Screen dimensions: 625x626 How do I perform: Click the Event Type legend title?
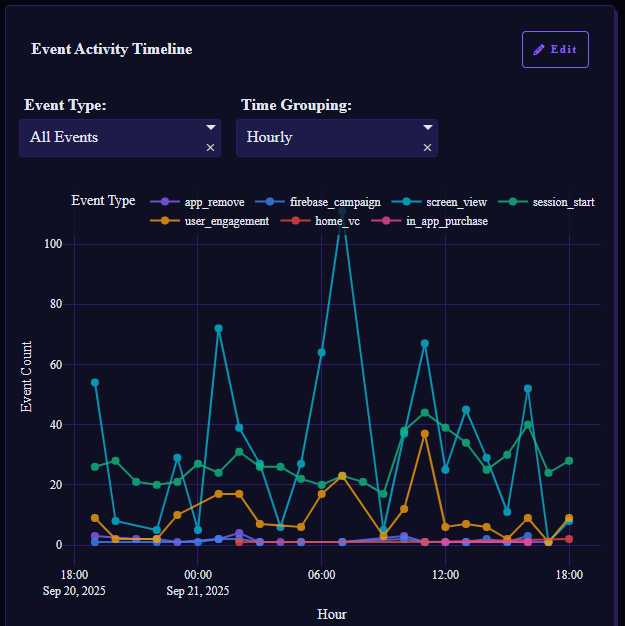[103, 200]
